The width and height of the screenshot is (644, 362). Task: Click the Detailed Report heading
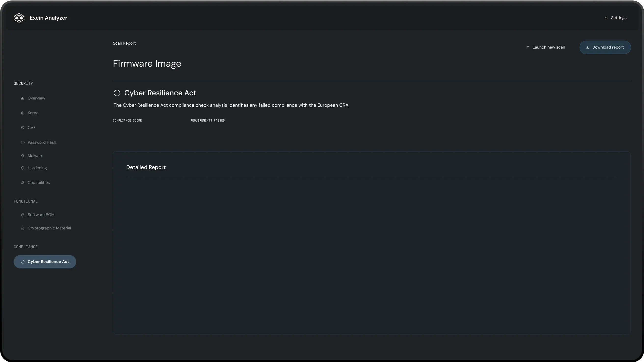point(146,167)
